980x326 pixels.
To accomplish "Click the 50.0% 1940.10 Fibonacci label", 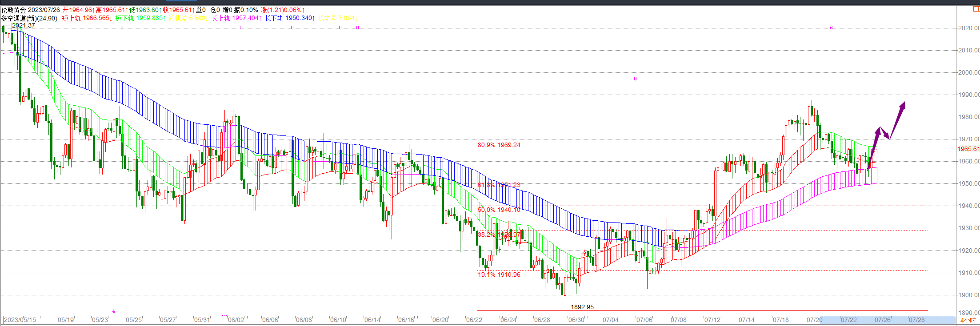I will (x=499, y=210).
